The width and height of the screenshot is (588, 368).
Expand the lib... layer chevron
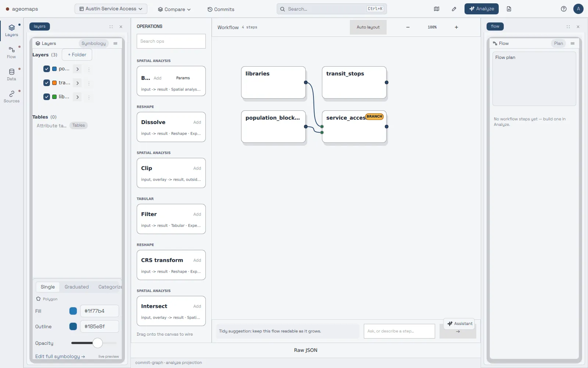[78, 97]
